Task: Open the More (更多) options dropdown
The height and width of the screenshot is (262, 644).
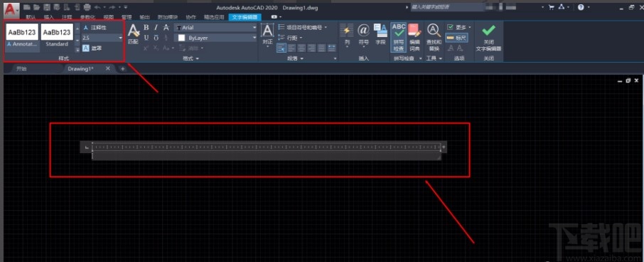Action: pyautogui.click(x=458, y=28)
